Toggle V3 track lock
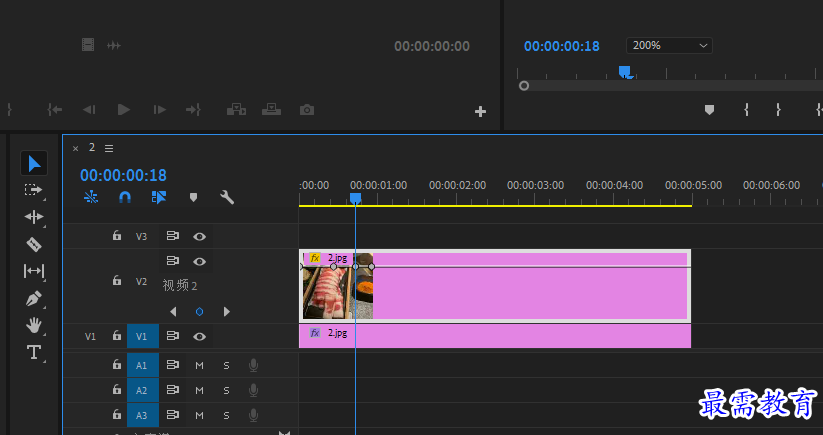Screen dimensions: 823x435 coord(117,236)
